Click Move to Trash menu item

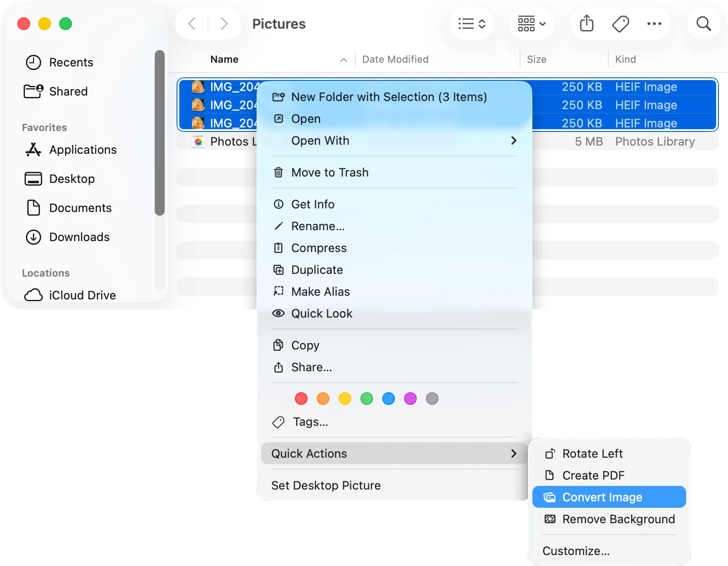pyautogui.click(x=394, y=172)
